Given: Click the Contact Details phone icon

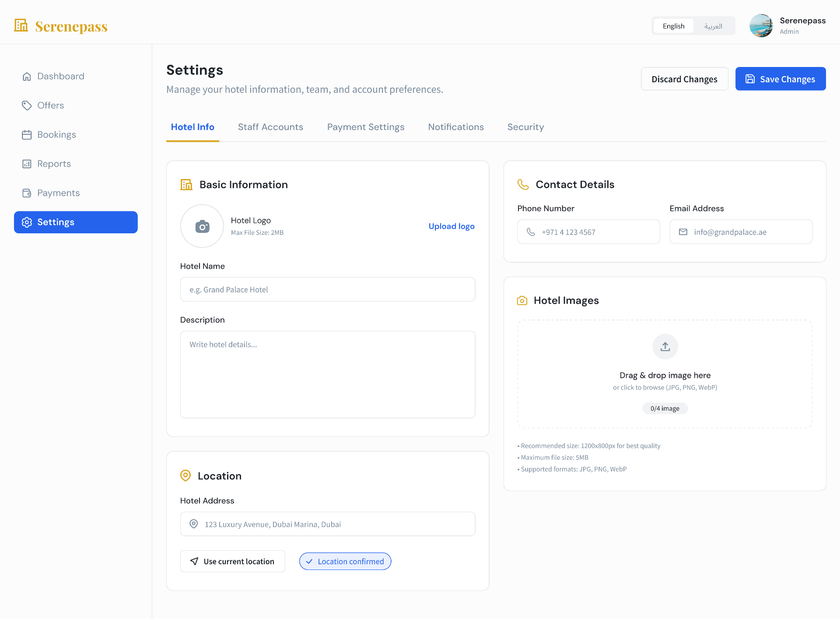Looking at the screenshot, I should tap(523, 185).
